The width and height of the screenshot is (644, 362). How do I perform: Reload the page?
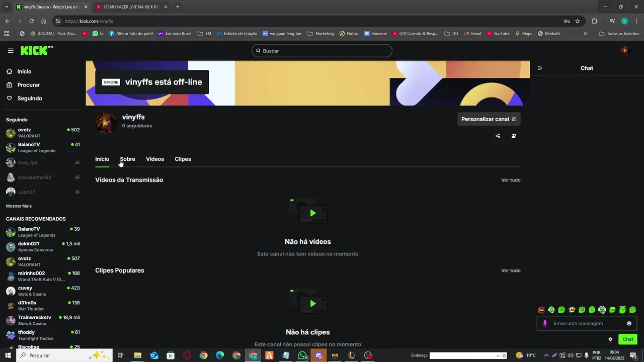(31, 21)
